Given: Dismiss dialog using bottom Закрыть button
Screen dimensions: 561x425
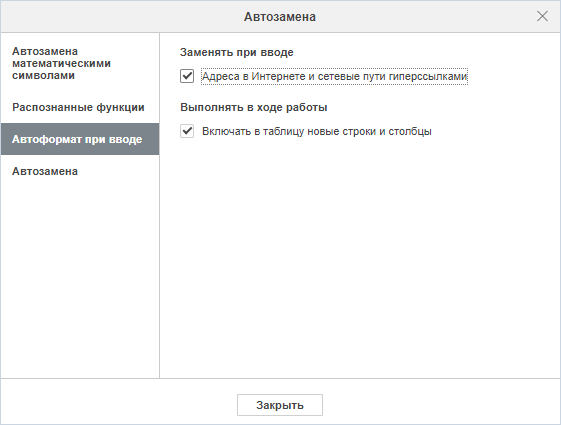Looking at the screenshot, I should click(x=280, y=405).
